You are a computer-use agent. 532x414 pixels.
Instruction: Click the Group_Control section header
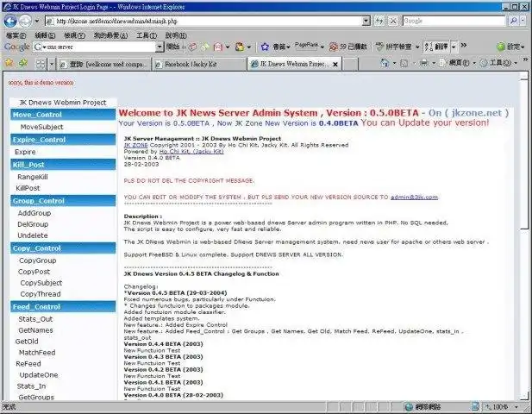pyautogui.click(x=63, y=201)
